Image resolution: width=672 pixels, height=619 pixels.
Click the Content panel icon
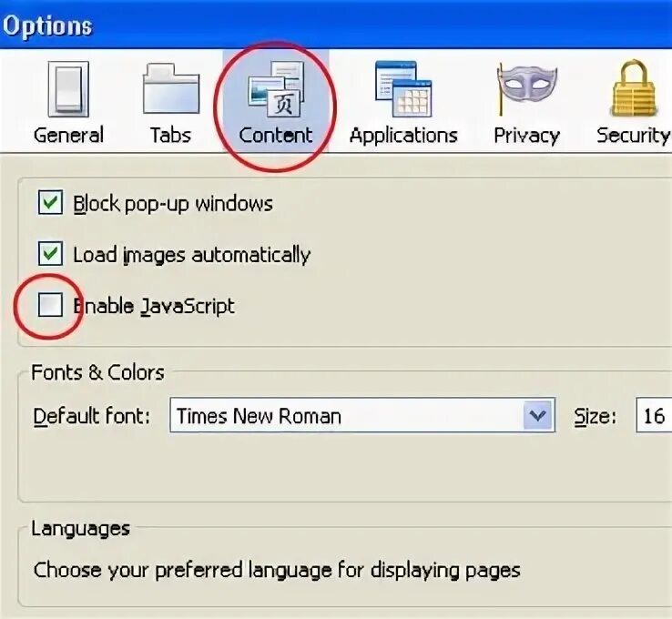(x=276, y=89)
